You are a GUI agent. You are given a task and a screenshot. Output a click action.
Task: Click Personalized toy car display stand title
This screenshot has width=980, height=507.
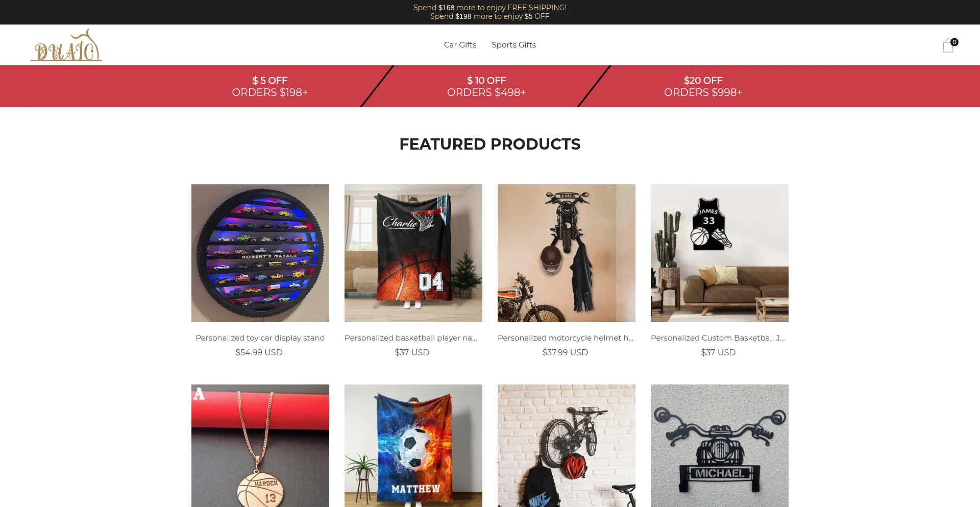260,338
